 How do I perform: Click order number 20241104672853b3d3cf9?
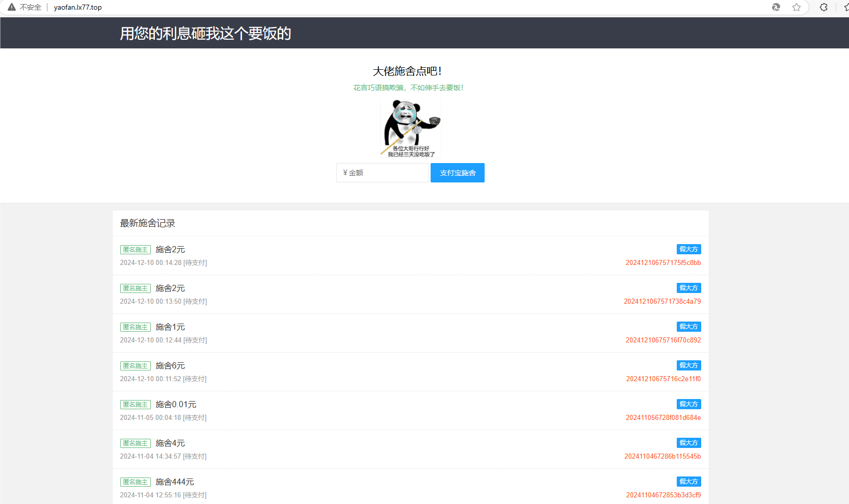click(x=664, y=495)
